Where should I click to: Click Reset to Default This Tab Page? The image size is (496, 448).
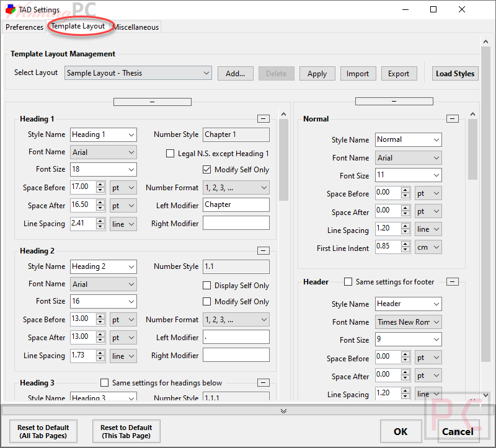[126, 431]
